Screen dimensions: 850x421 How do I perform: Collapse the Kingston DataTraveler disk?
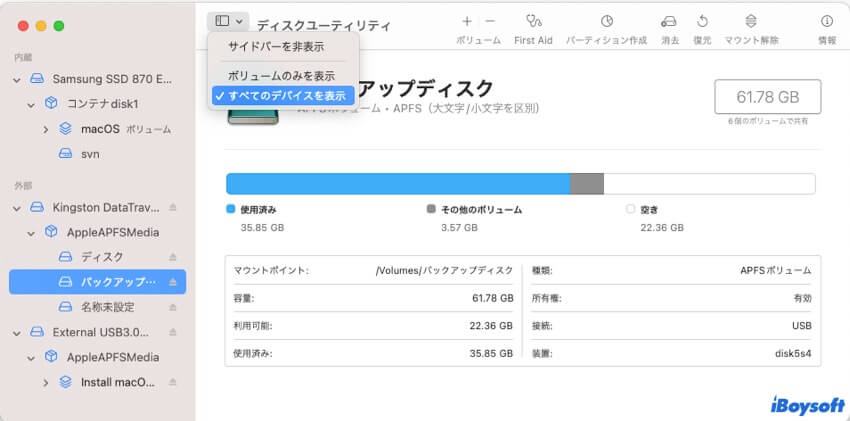pyautogui.click(x=17, y=208)
